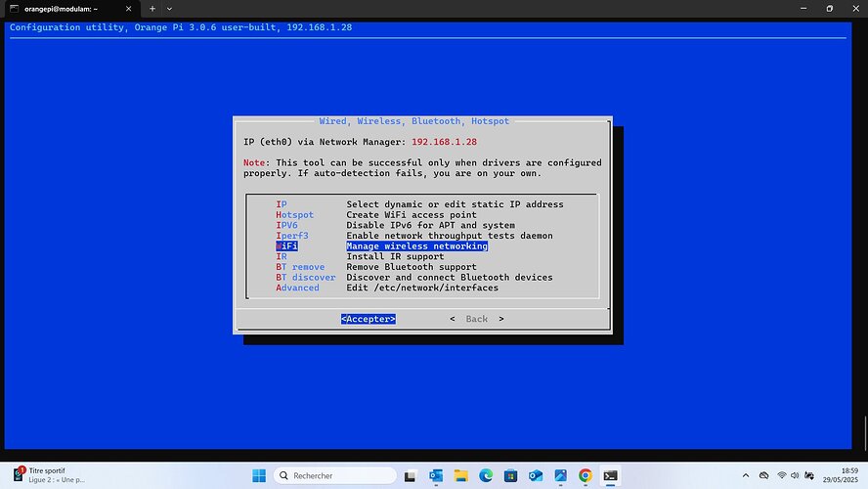Click 'Create WiFi access point' description
The image size is (868, 489).
[412, 215]
